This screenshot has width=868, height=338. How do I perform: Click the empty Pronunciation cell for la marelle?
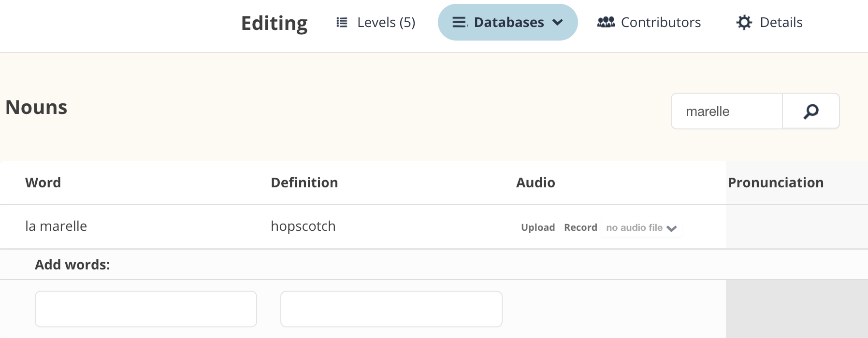(x=796, y=226)
